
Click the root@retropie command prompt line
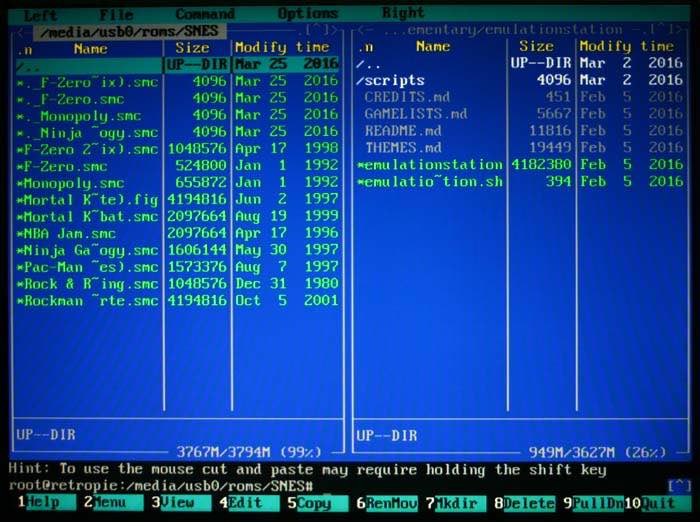pyautogui.click(x=161, y=485)
